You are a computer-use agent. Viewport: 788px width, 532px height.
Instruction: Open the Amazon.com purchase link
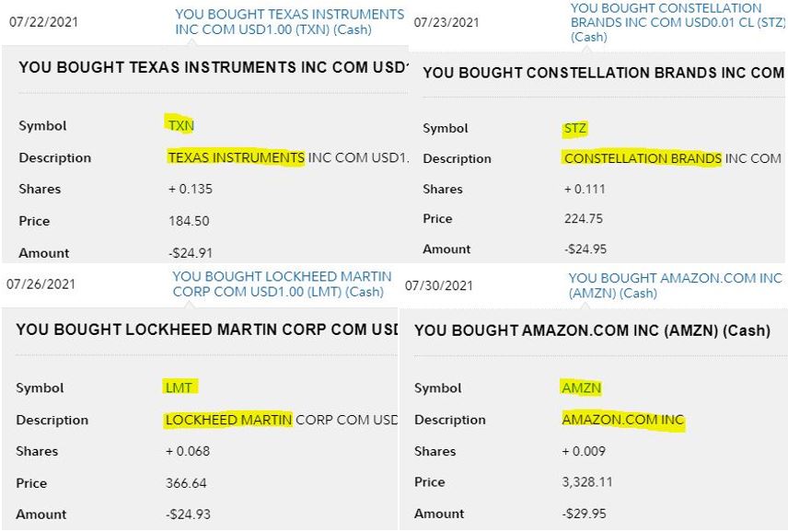[x=676, y=286]
